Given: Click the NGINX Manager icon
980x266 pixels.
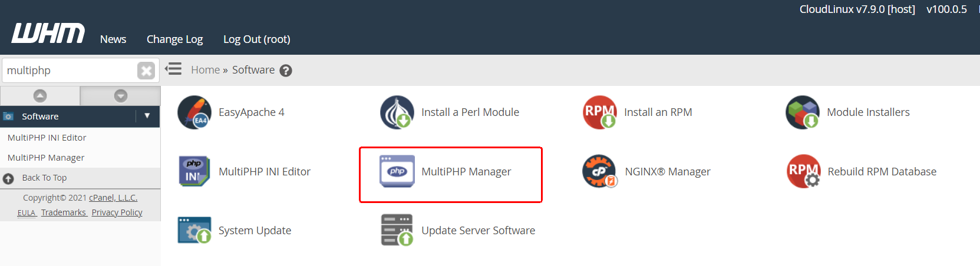Looking at the screenshot, I should [x=600, y=171].
